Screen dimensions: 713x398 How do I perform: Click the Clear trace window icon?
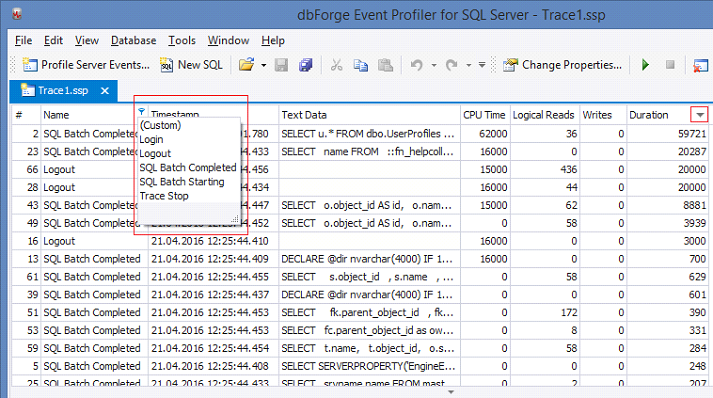[700, 65]
